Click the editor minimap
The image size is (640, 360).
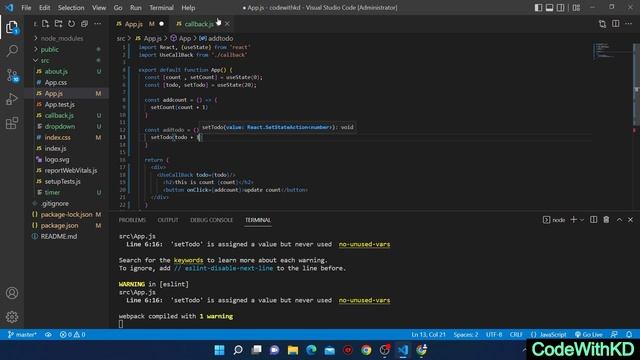click(x=612, y=50)
